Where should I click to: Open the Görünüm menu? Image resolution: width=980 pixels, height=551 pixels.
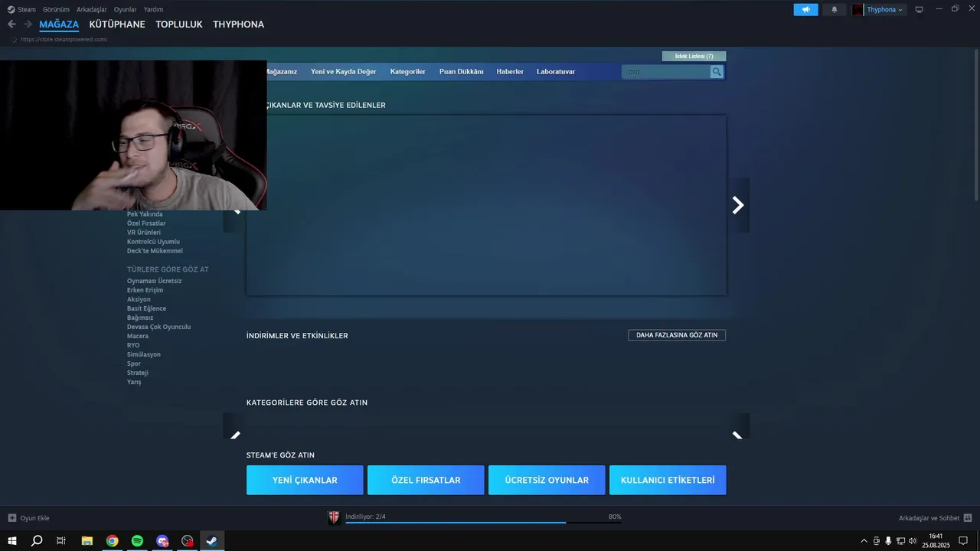56,9
